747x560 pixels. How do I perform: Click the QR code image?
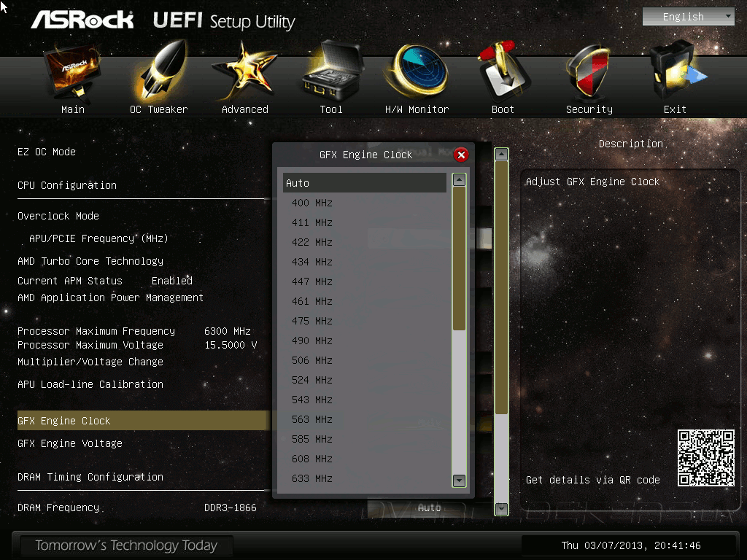[705, 458]
